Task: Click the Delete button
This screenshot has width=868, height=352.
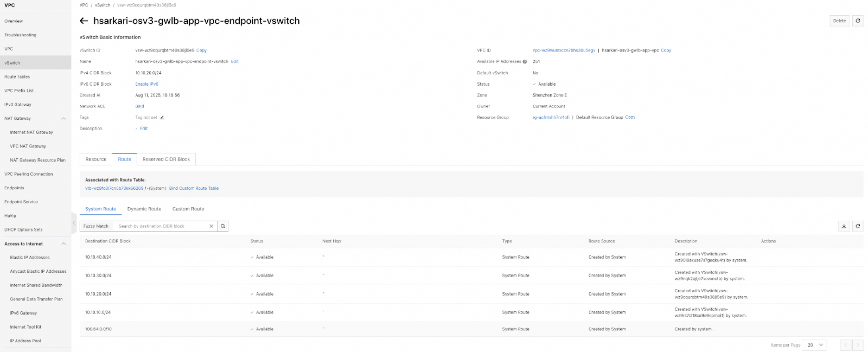Action: [839, 21]
